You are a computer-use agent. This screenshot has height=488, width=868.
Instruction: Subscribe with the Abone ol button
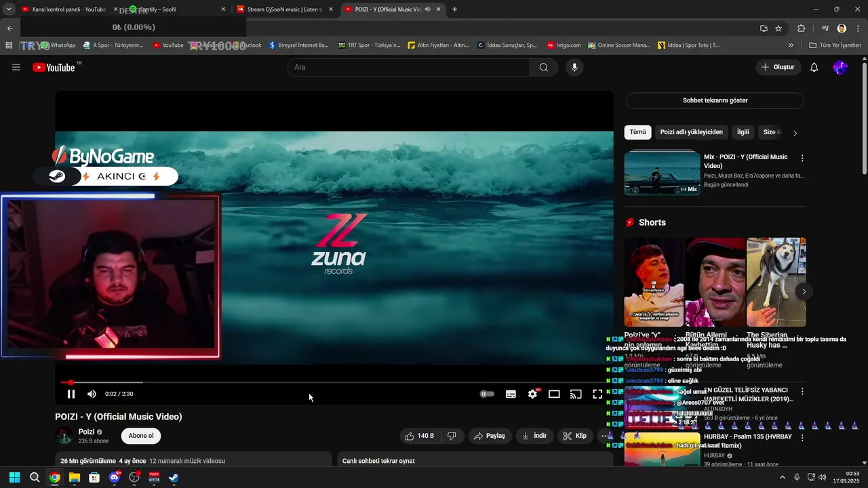tap(141, 436)
